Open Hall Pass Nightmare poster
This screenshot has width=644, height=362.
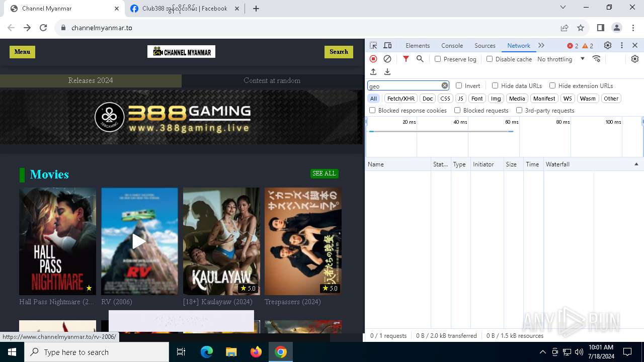(57, 241)
